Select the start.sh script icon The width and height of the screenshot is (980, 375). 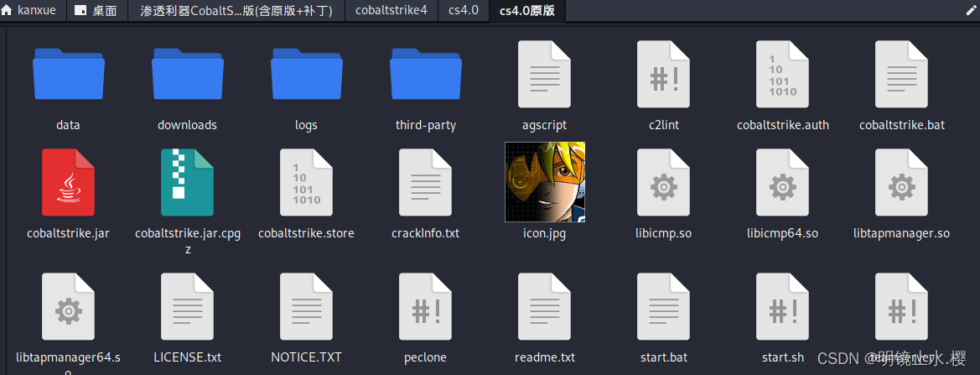[x=782, y=306]
